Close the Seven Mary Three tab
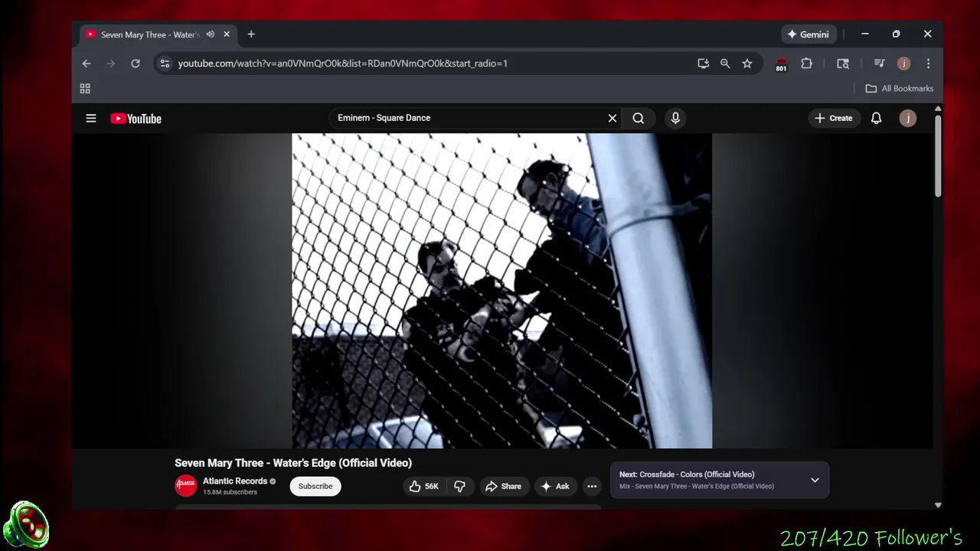The height and width of the screenshot is (551, 980). tap(227, 34)
